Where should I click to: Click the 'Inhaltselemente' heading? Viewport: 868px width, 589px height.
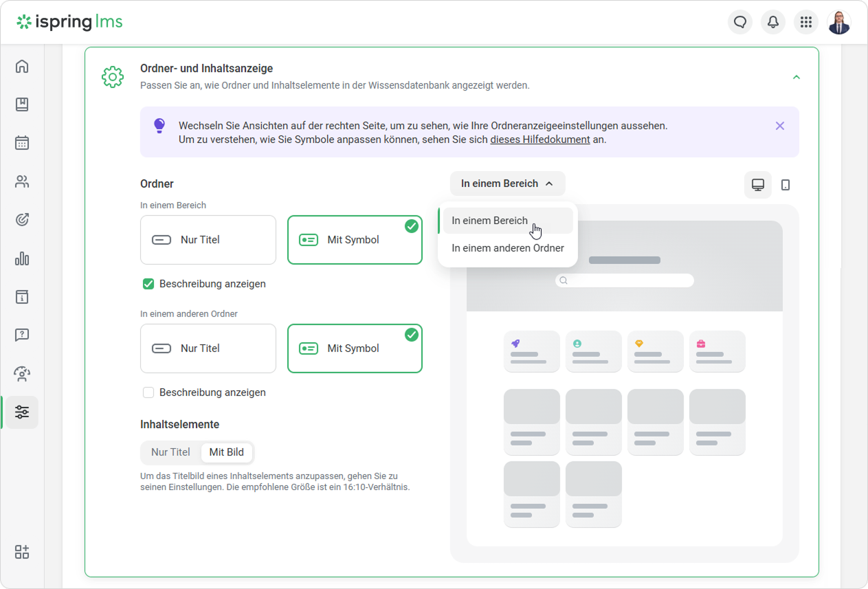[180, 425]
